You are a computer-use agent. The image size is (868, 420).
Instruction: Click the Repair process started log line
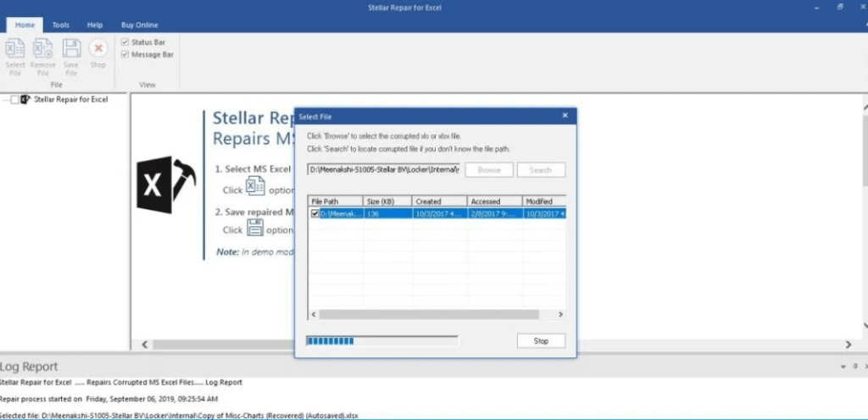[109, 399]
